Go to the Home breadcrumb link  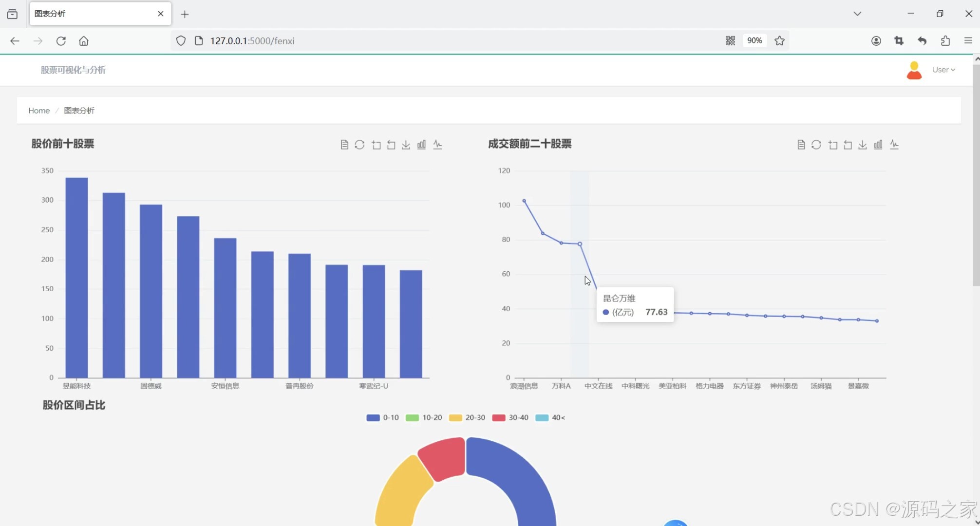39,111
